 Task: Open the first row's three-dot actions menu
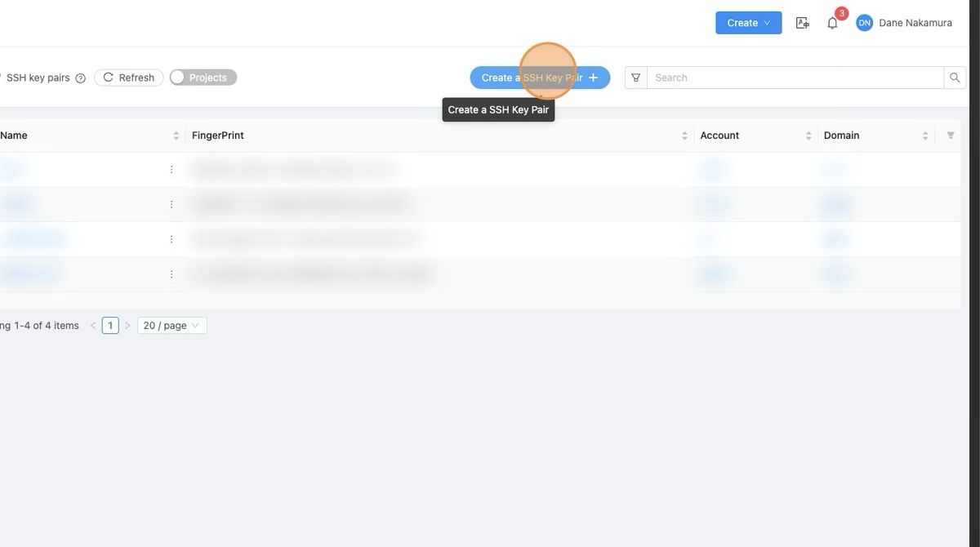pos(171,170)
